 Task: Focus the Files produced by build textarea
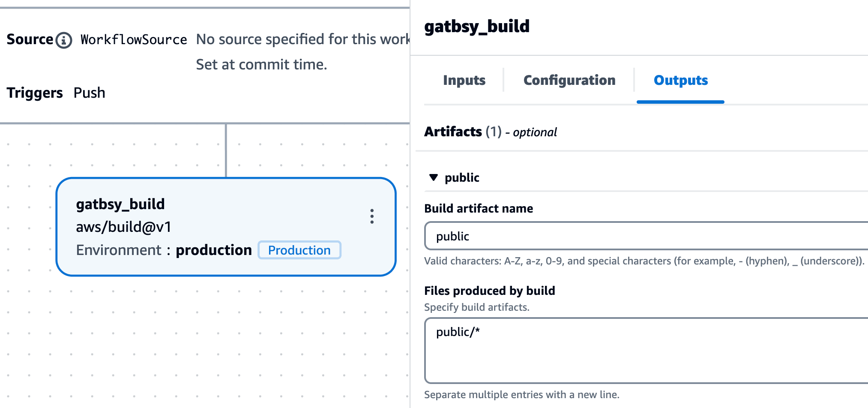(643, 350)
